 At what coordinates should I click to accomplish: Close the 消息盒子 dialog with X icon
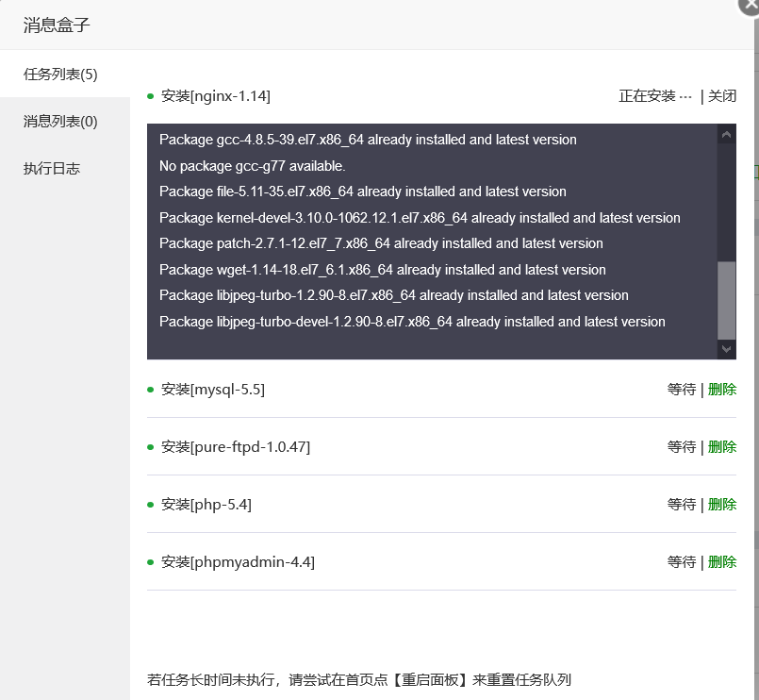(750, 5)
